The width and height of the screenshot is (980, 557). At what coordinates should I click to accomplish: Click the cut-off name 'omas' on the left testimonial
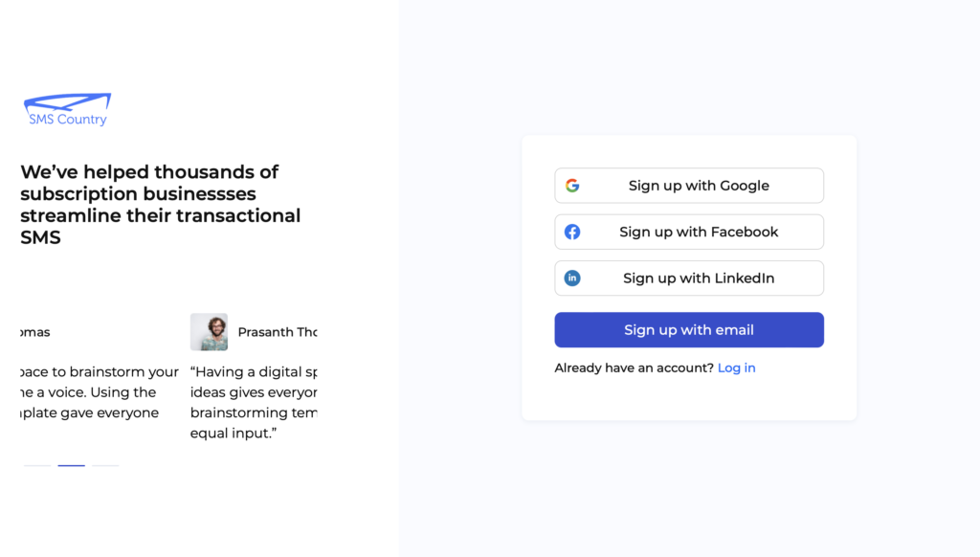click(x=33, y=332)
